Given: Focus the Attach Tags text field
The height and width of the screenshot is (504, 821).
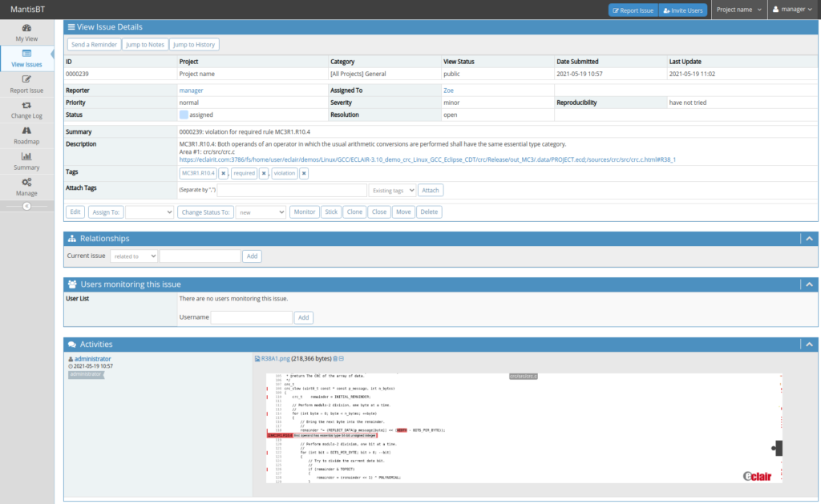Looking at the screenshot, I should (x=292, y=191).
